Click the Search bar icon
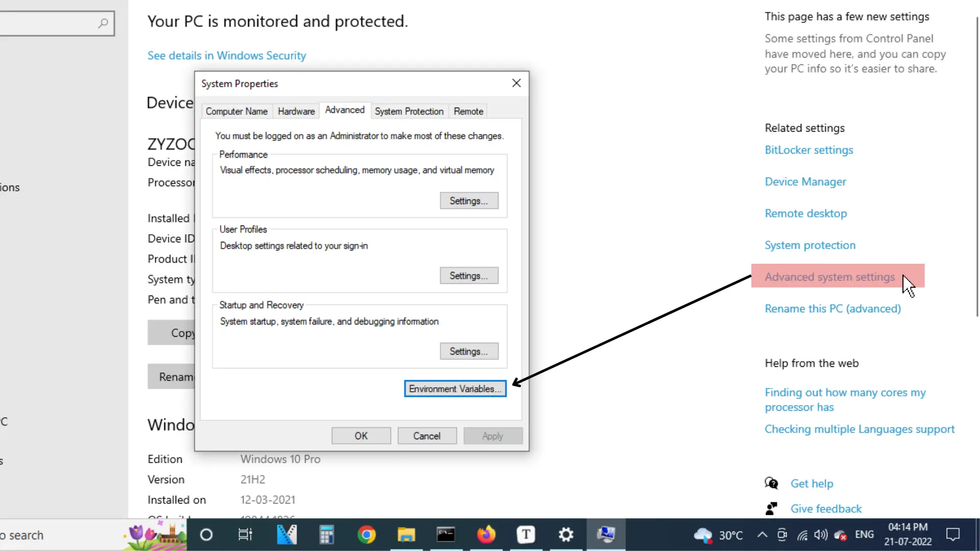This screenshot has width=980, height=551. [103, 23]
